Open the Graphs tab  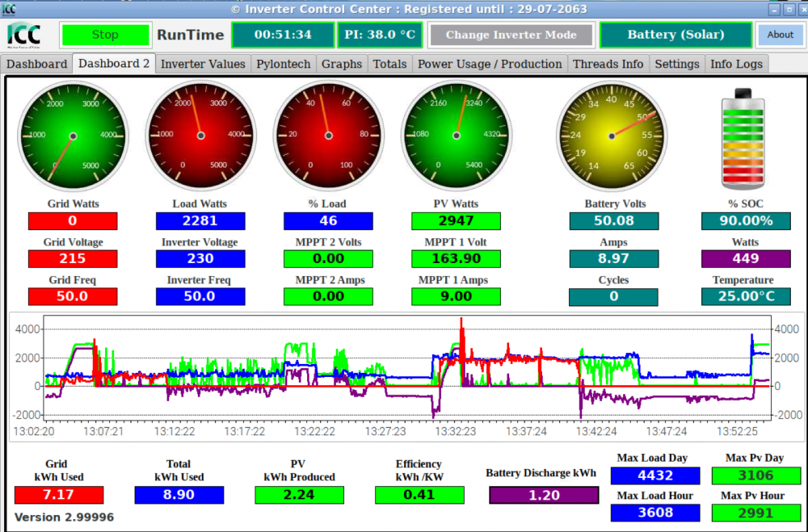pyautogui.click(x=342, y=64)
